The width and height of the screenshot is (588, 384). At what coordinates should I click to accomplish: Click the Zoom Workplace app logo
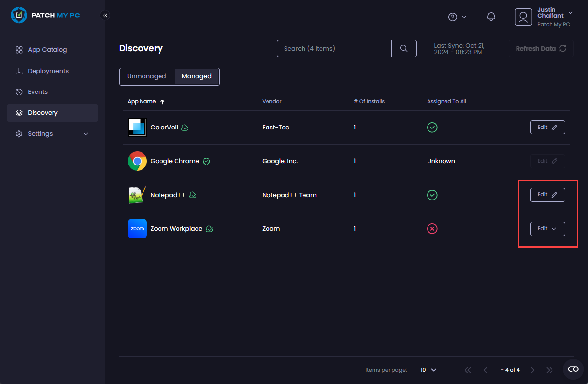(x=137, y=229)
